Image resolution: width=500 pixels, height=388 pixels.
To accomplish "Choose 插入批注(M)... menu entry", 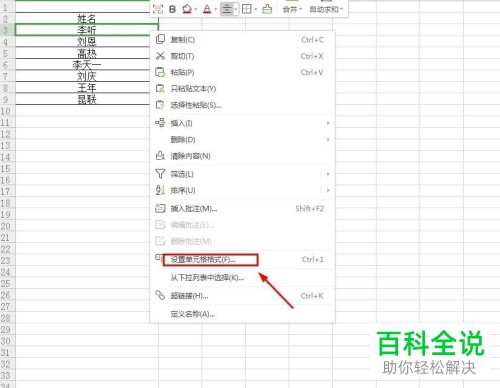I will (x=242, y=209).
